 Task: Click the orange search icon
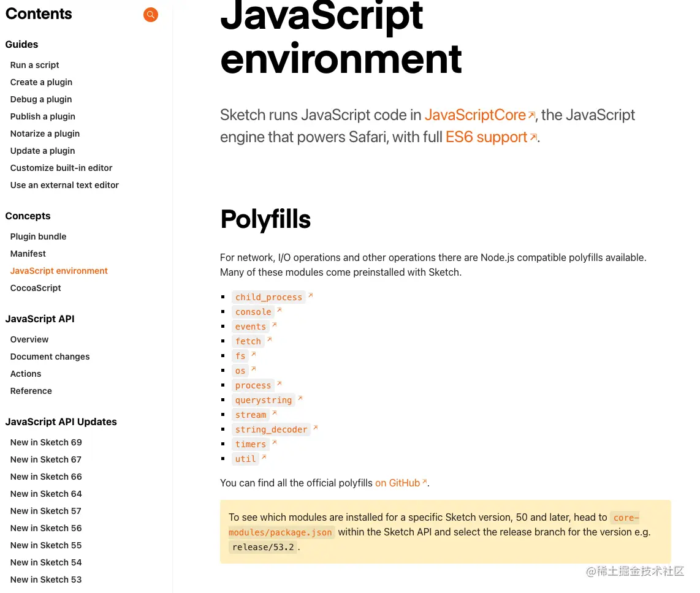[x=151, y=15]
